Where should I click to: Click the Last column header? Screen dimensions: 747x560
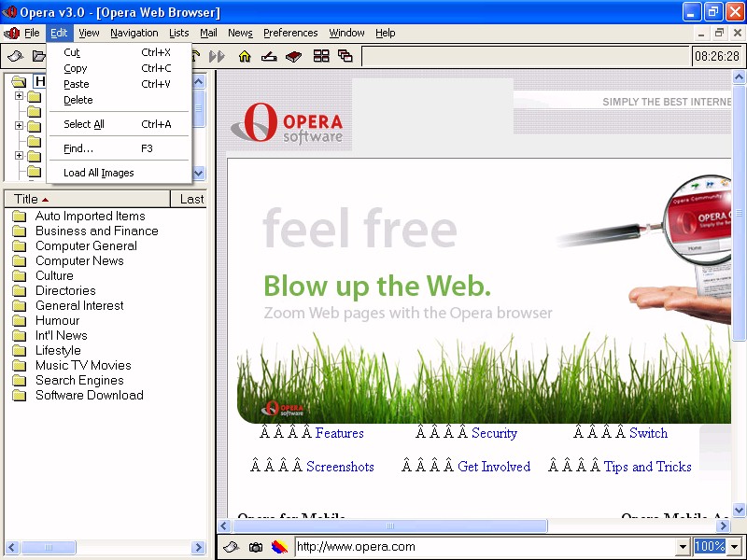189,199
